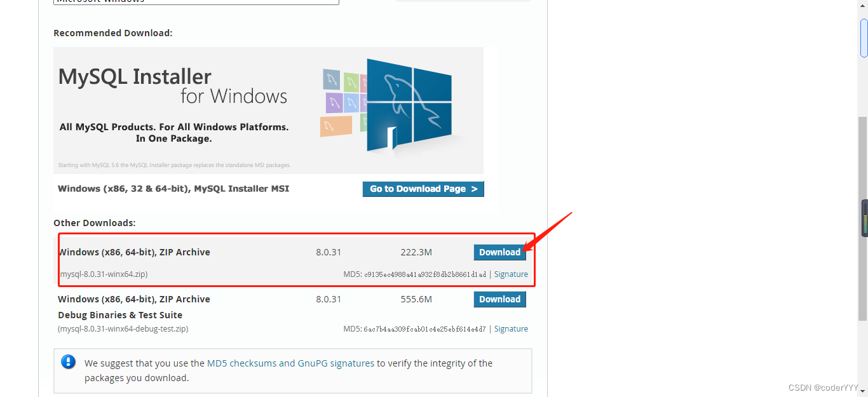Select MD5 hash of the 222.3M ZIP archive
868x397 pixels.
pyautogui.click(x=425, y=274)
